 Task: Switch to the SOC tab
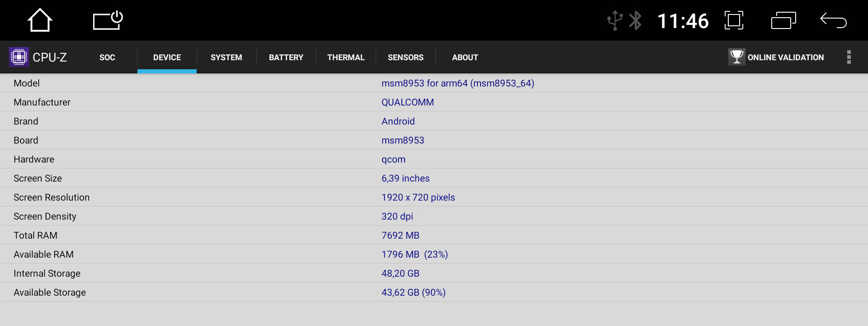click(107, 58)
